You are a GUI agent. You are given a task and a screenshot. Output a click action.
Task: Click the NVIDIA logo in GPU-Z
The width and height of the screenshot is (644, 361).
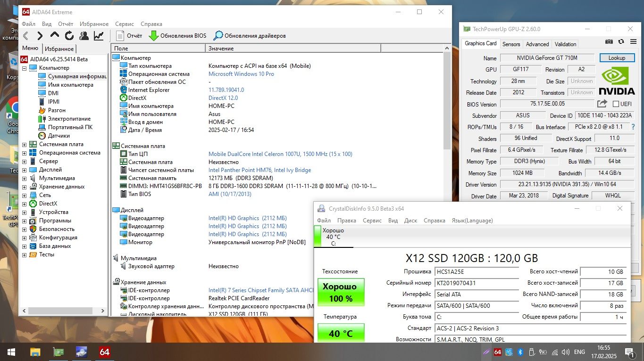click(x=618, y=82)
